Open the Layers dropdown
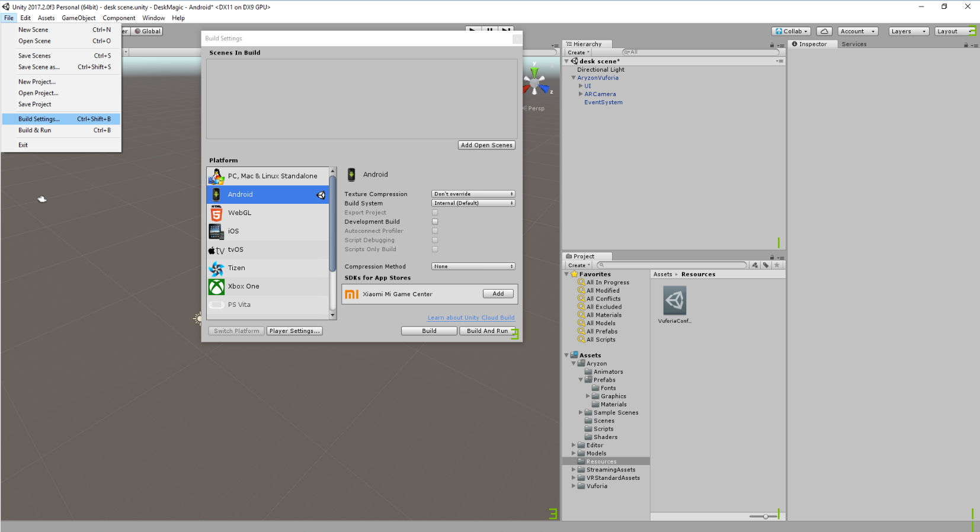This screenshot has height=532, width=980. 908,31
